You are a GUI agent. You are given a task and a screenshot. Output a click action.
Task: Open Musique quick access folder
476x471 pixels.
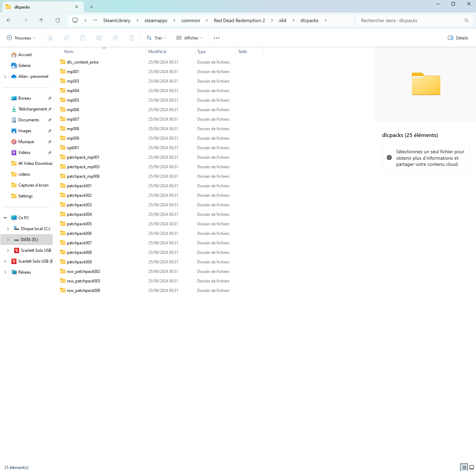(x=26, y=142)
